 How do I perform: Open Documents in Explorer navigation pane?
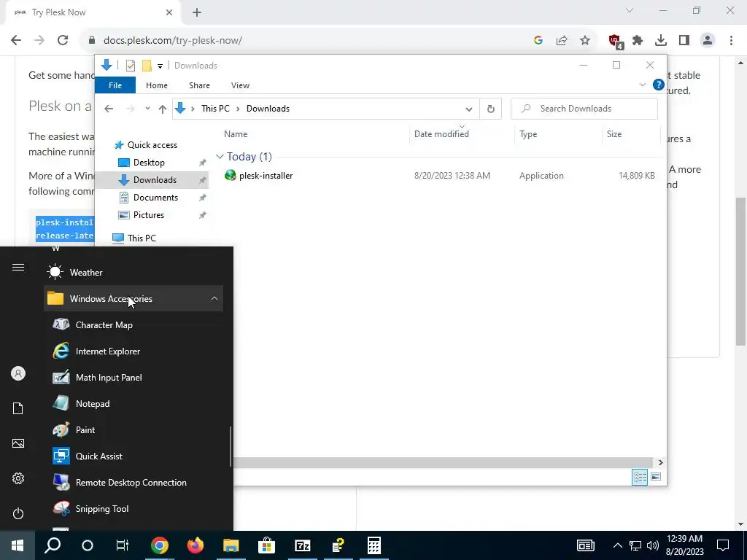pos(155,197)
